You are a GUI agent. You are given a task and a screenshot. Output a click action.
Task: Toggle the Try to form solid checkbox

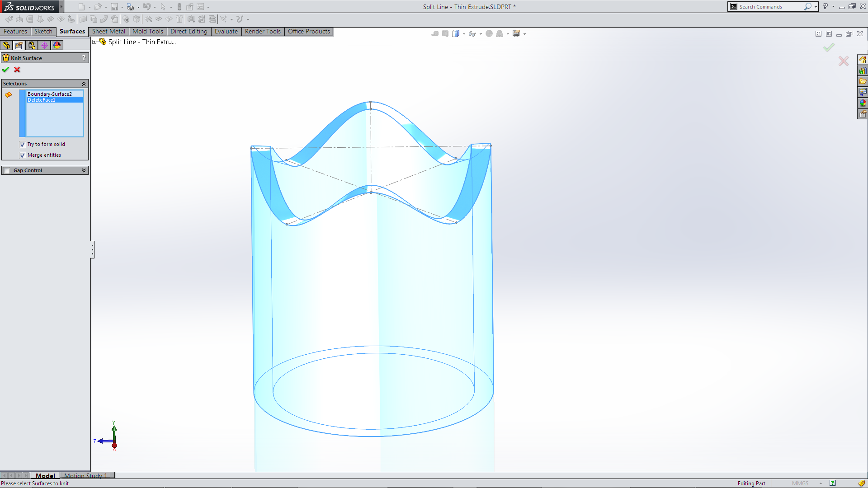pyautogui.click(x=23, y=145)
